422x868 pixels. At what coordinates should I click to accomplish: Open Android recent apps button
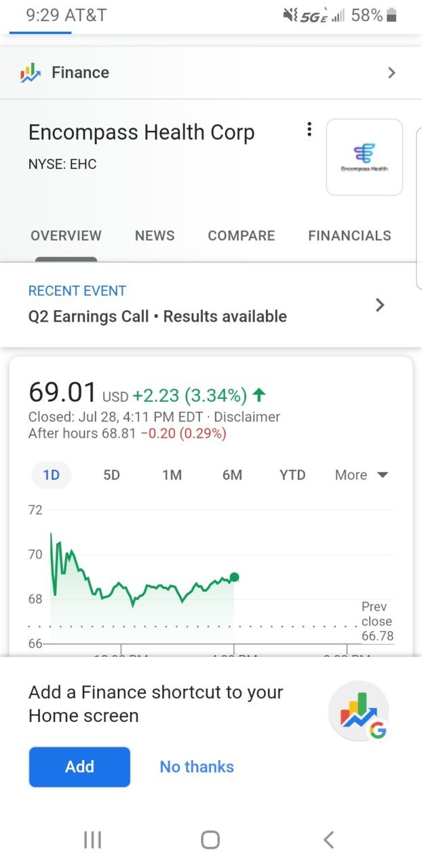click(92, 839)
